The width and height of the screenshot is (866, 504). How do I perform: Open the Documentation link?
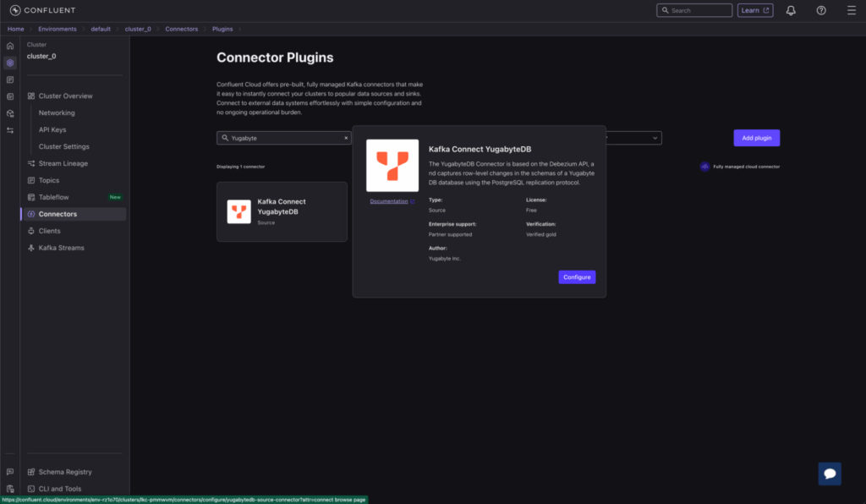(x=389, y=201)
